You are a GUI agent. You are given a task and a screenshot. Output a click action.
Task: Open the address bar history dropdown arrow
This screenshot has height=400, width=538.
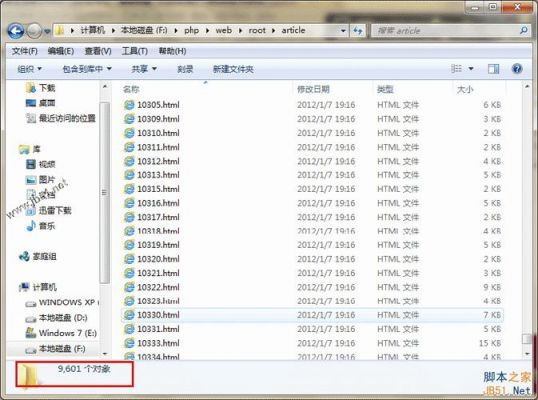tap(343, 31)
